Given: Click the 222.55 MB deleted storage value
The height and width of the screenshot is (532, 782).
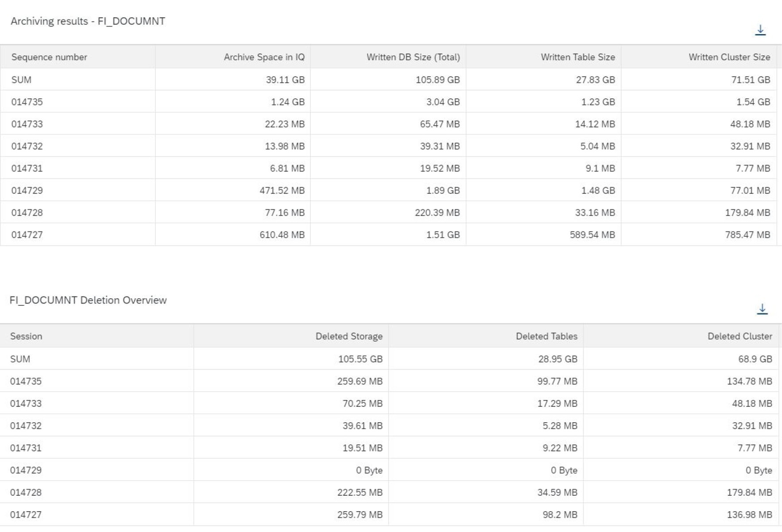Looking at the screenshot, I should 360,492.
